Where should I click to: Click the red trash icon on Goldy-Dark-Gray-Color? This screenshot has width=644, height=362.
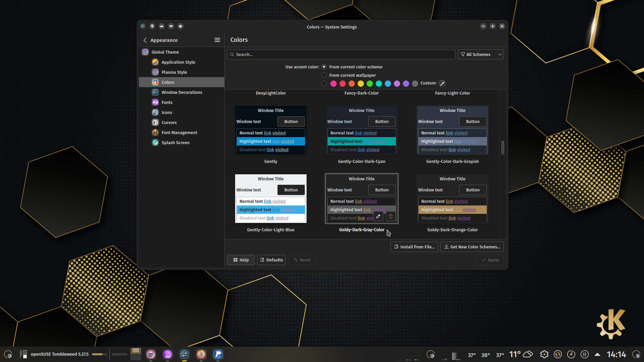pos(391,217)
